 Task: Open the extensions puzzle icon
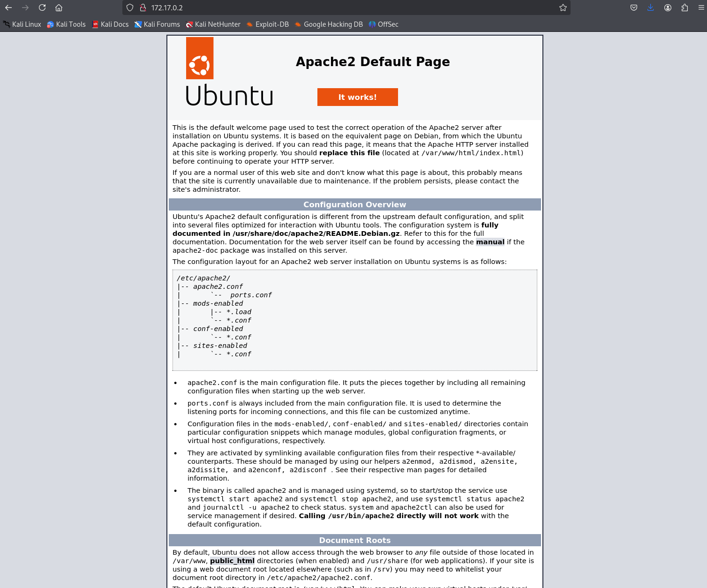(684, 8)
